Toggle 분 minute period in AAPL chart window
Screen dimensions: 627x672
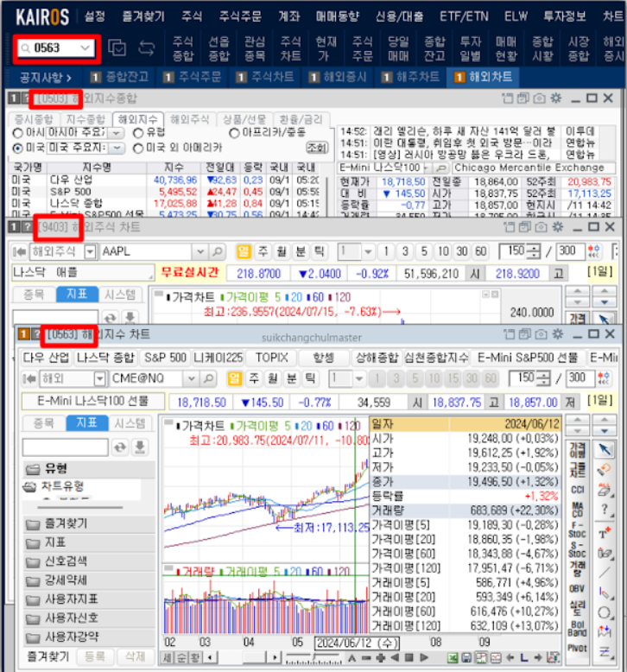(x=301, y=251)
